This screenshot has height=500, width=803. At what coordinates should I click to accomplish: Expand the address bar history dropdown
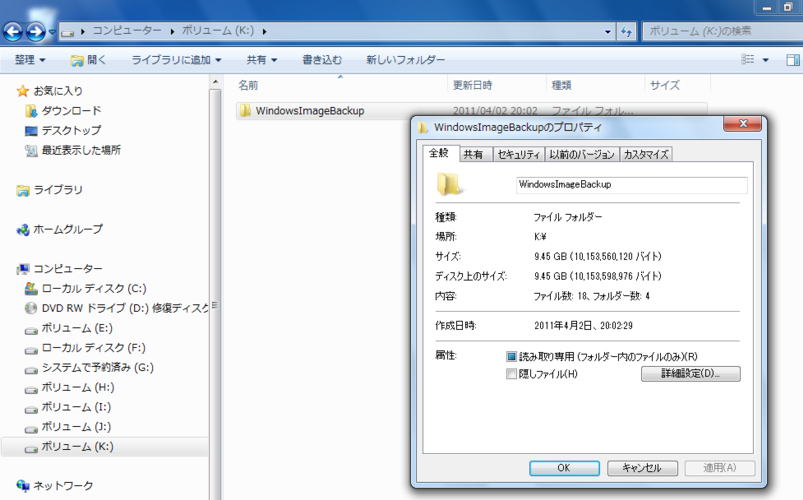[x=608, y=32]
